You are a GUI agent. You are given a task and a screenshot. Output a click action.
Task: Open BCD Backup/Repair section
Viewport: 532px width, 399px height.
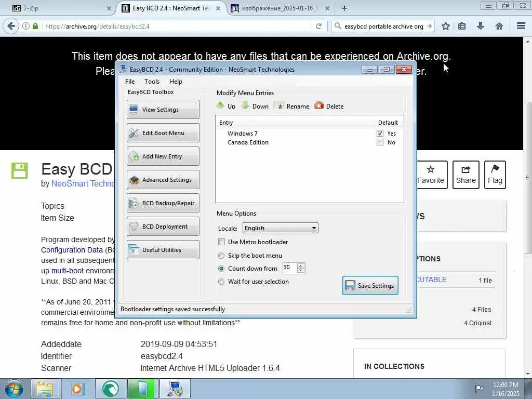pyautogui.click(x=163, y=203)
